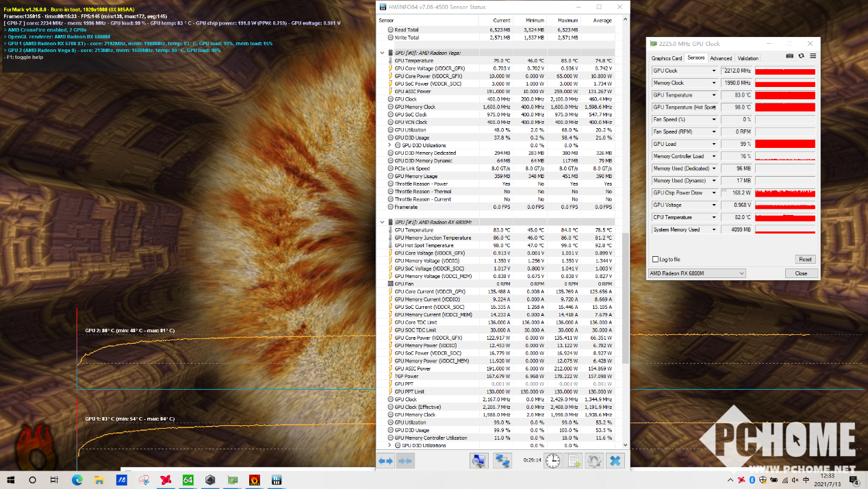Click the Close button in GPU-Z
868x489 pixels.
click(x=801, y=273)
